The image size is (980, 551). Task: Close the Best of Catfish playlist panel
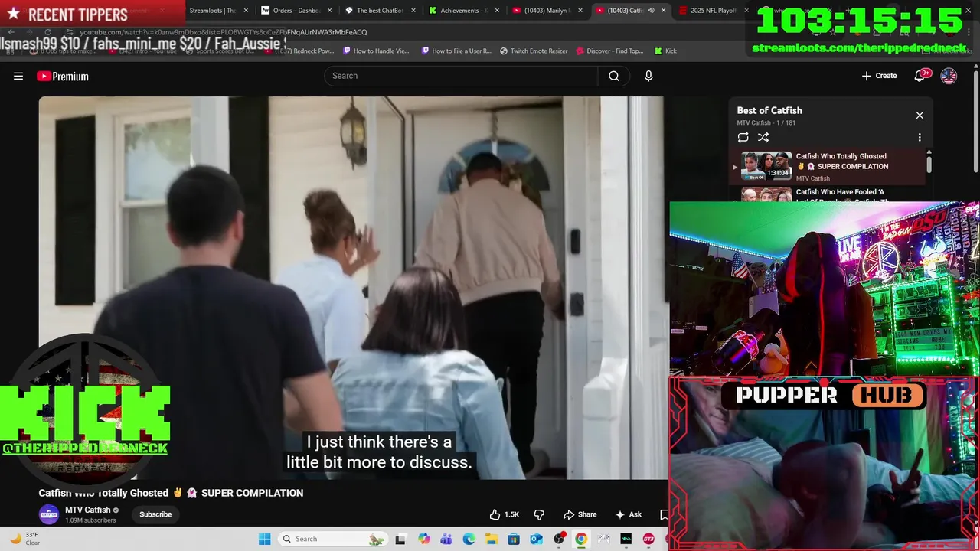pos(920,116)
